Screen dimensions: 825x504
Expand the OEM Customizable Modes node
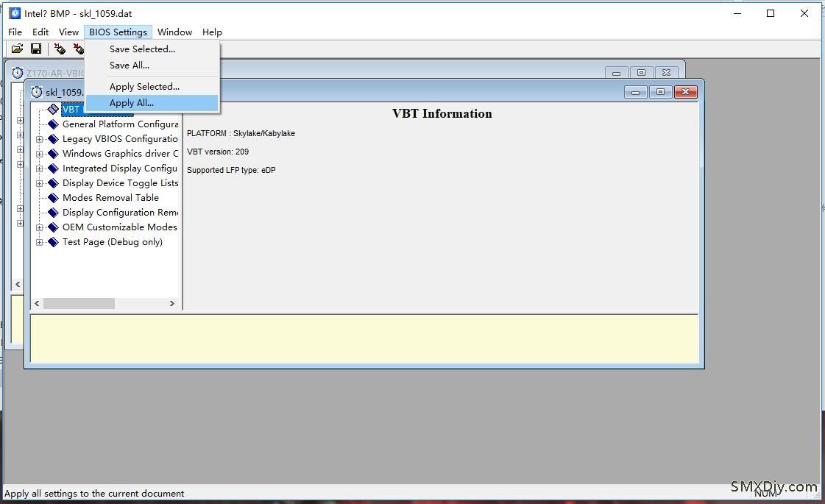pyautogui.click(x=40, y=228)
